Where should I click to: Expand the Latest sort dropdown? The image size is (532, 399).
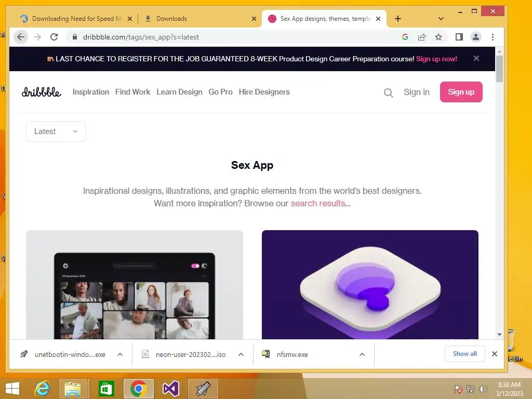(x=56, y=131)
